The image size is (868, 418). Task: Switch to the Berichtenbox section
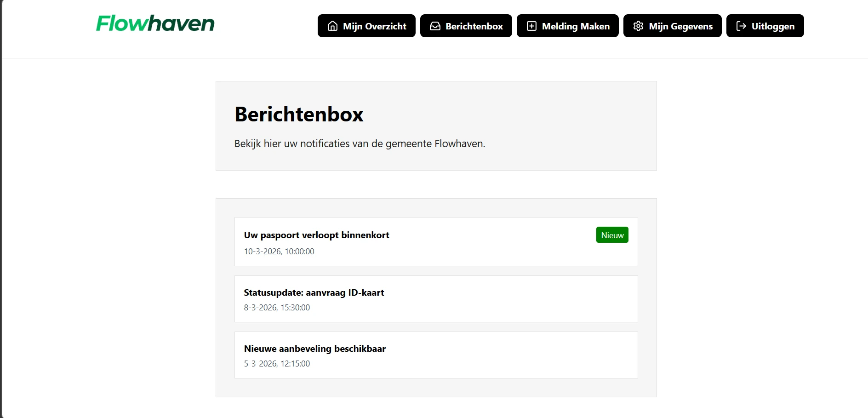click(x=466, y=26)
